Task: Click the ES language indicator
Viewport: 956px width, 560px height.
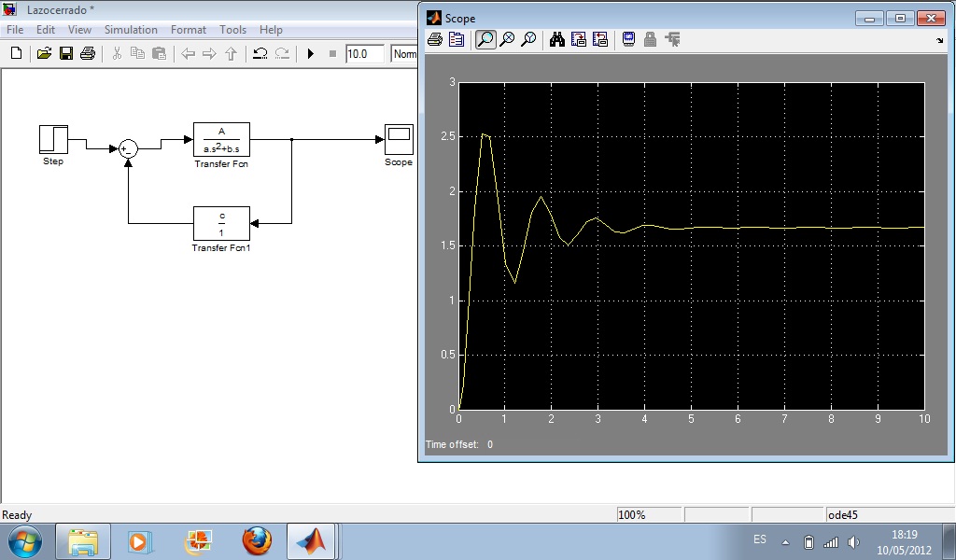Action: 760,539
